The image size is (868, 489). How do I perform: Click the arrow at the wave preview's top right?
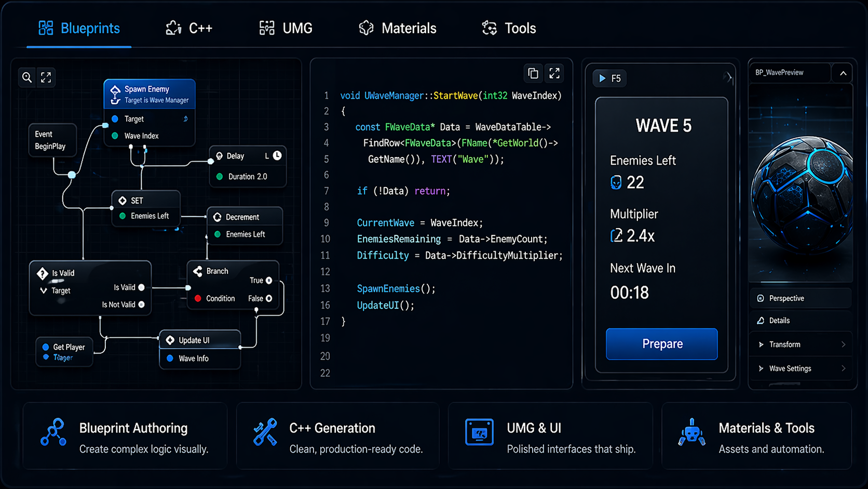[x=729, y=78]
